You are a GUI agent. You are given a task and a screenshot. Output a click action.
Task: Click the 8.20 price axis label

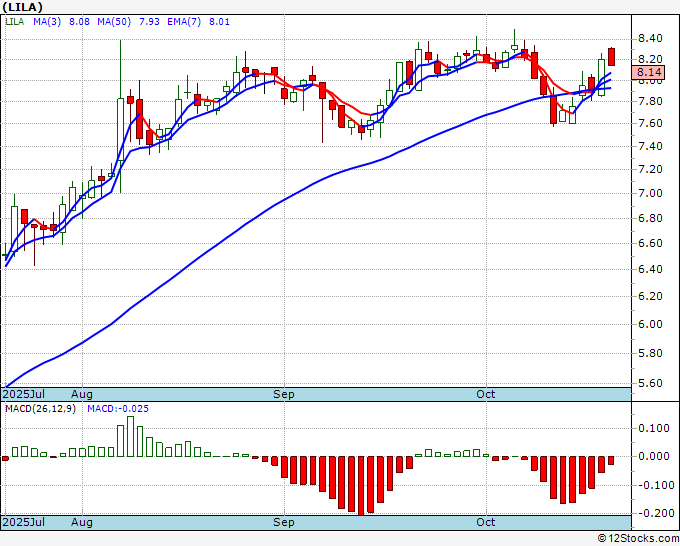point(650,59)
